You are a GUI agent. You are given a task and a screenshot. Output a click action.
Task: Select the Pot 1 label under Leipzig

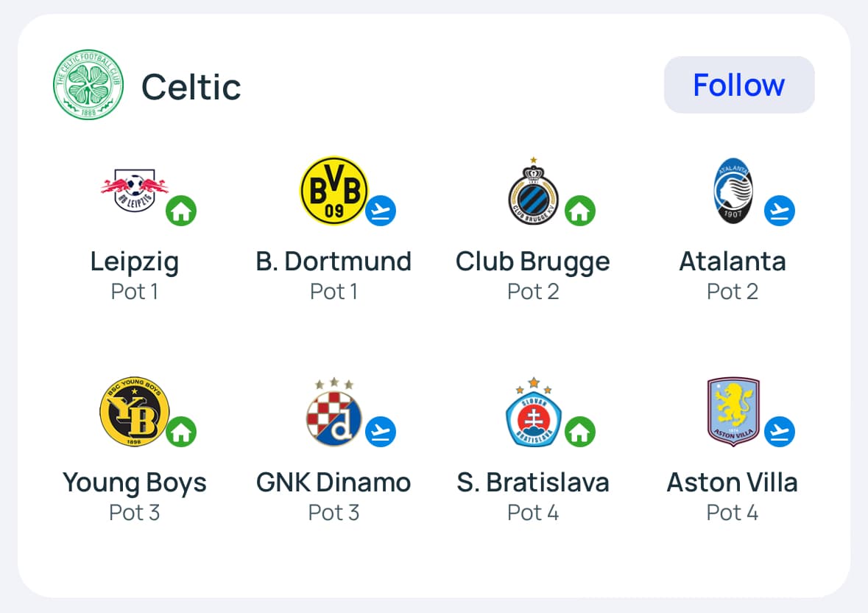pyautogui.click(x=135, y=292)
